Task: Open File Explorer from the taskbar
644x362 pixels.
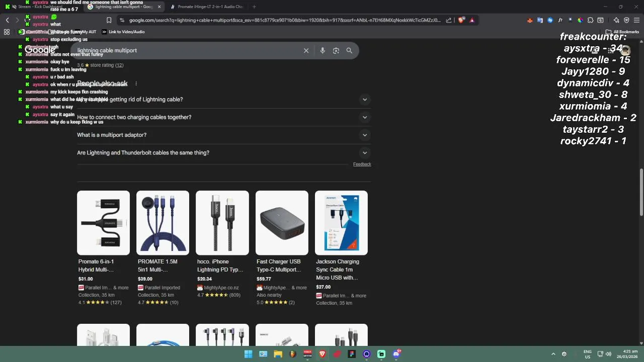Action: 278,354
